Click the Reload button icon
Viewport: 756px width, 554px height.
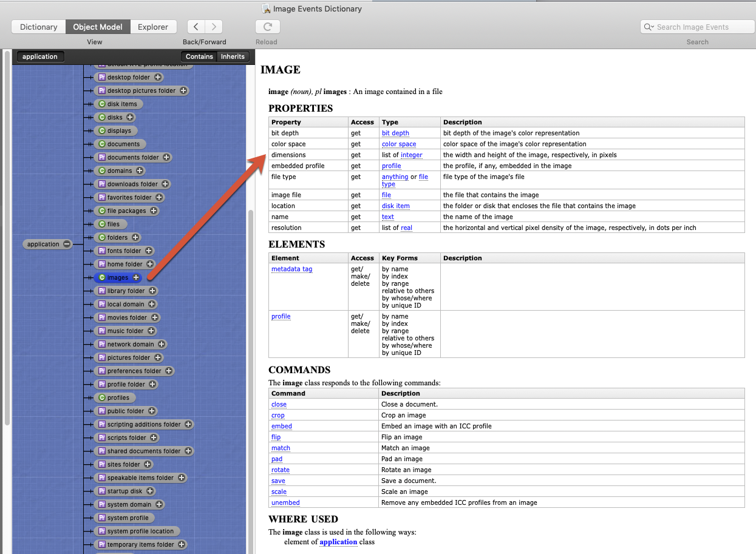[x=267, y=27]
